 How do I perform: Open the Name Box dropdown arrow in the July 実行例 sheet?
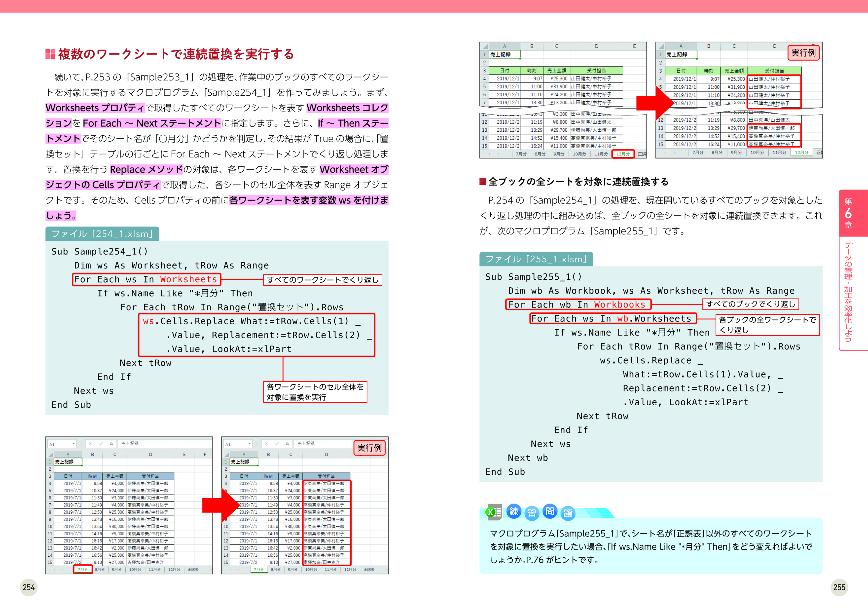click(250, 443)
